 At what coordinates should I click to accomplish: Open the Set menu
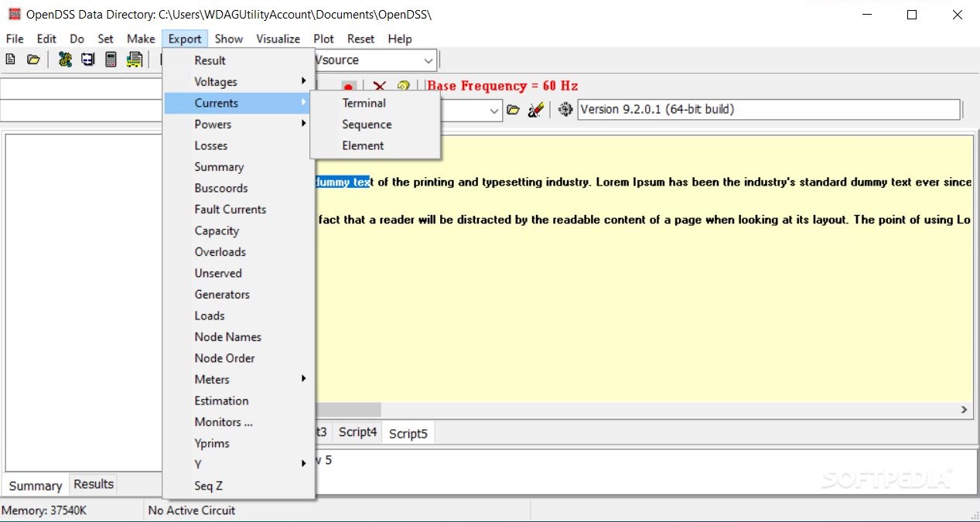tap(105, 39)
